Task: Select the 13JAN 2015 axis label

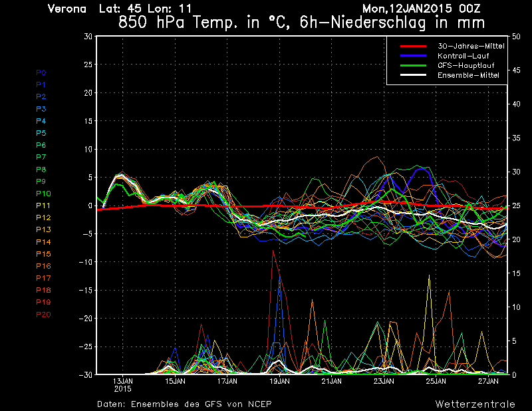Action: pyautogui.click(x=122, y=384)
